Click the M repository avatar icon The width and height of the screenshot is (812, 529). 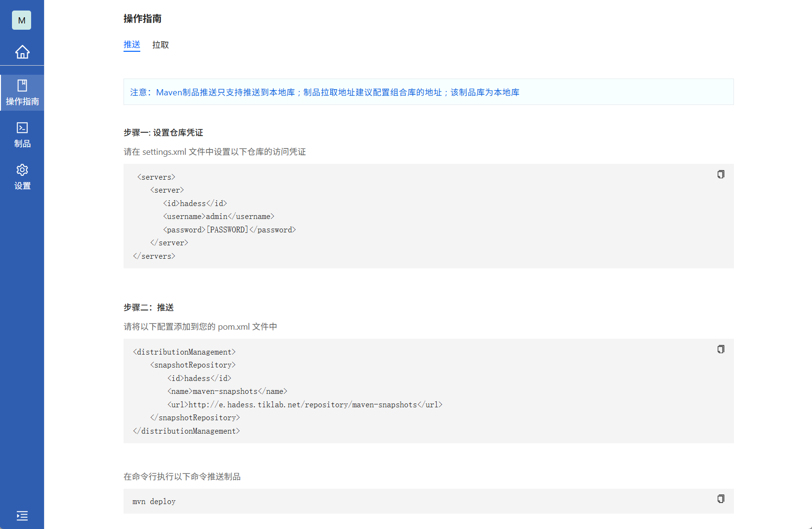22,20
